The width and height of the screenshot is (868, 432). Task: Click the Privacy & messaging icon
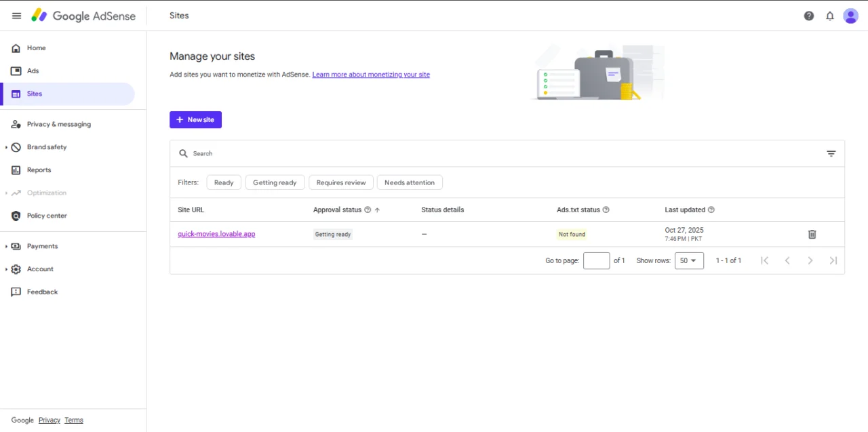coord(16,124)
